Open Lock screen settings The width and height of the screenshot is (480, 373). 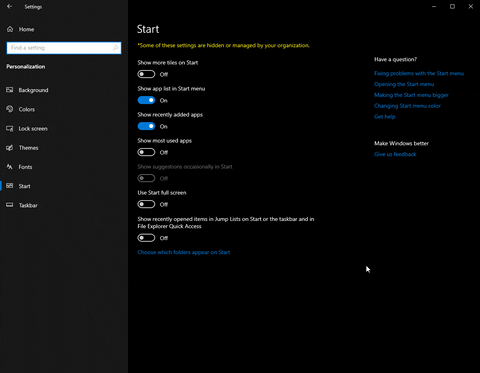pyautogui.click(x=33, y=129)
